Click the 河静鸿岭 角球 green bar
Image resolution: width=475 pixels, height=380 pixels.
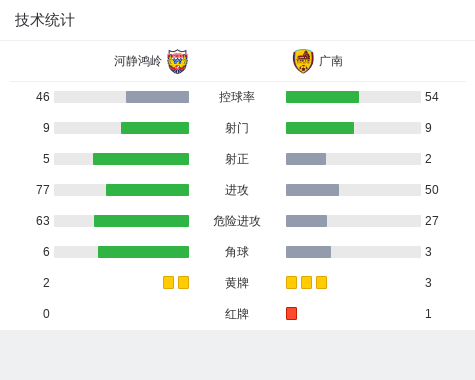tap(143, 252)
